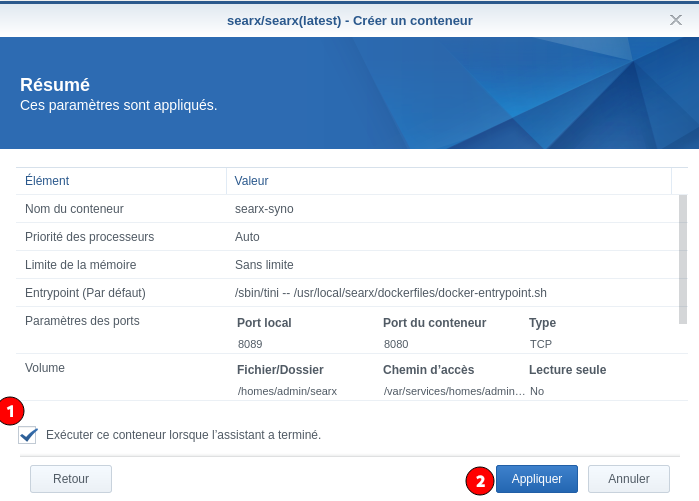The height and width of the screenshot is (501, 699).
Task: Toggle the run container after wizard checkbox
Action: (x=28, y=435)
